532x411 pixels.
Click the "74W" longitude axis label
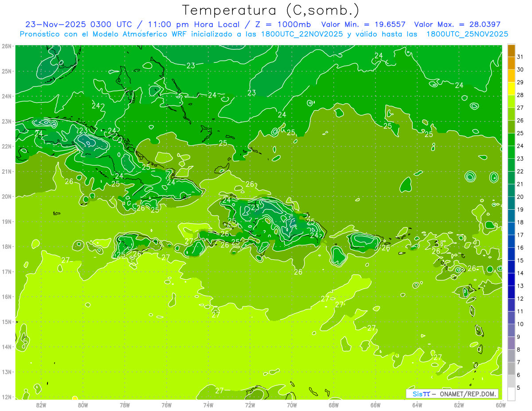tap(208, 405)
